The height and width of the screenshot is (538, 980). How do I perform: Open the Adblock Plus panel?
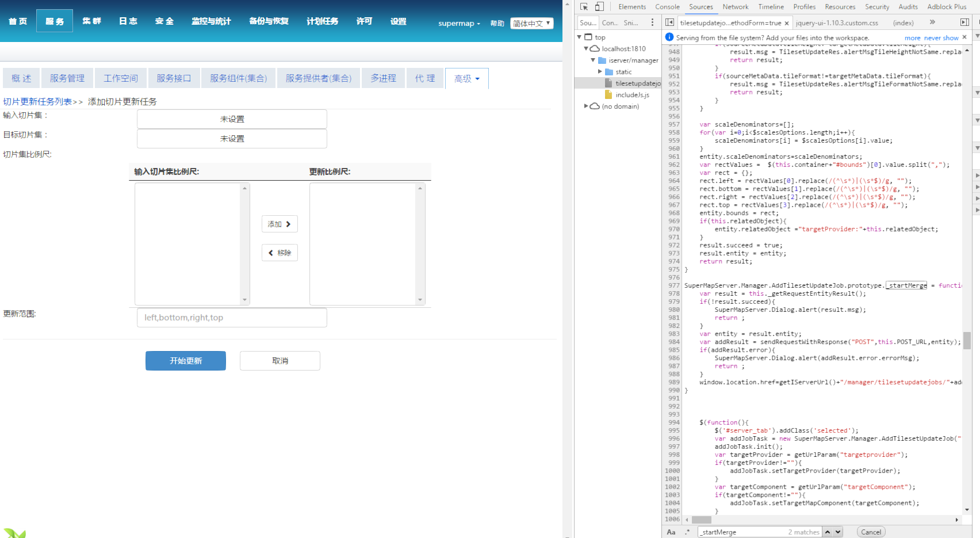coord(947,7)
